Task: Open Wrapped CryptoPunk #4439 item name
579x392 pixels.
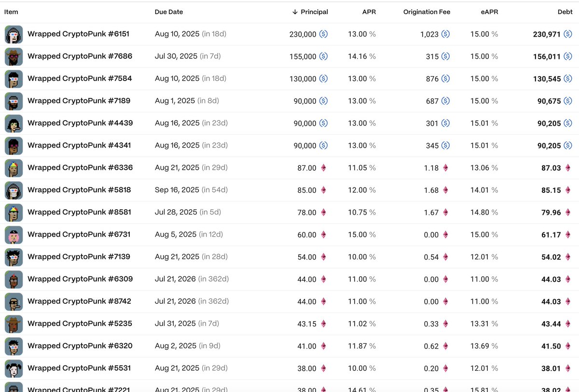Action: [x=80, y=123]
